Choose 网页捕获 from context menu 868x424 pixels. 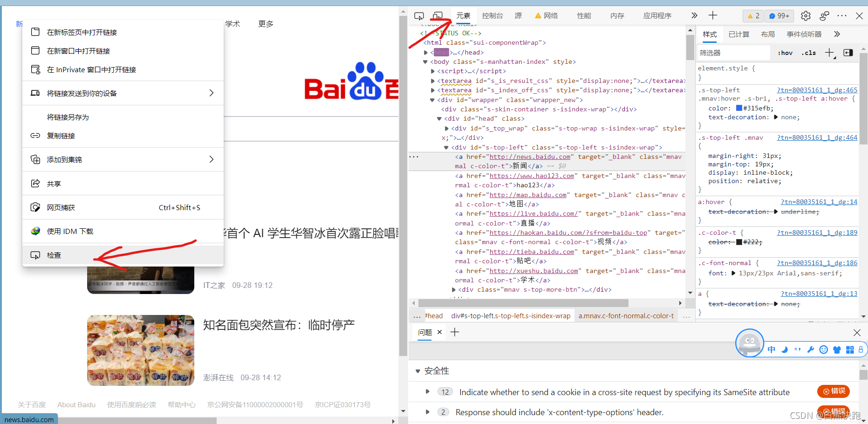point(123,207)
